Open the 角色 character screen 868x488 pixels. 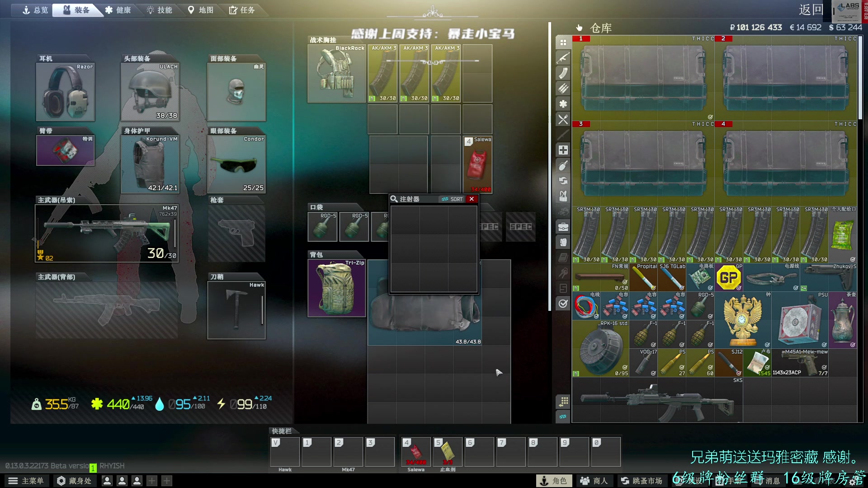click(x=554, y=481)
